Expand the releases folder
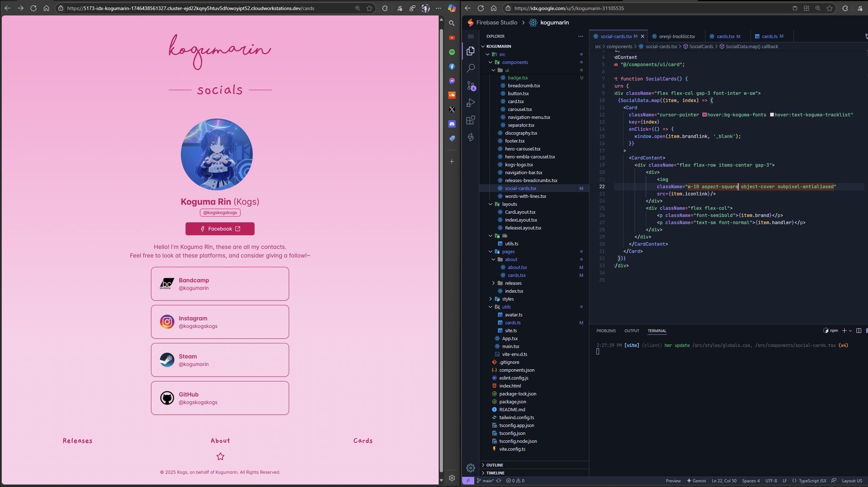 493,283
